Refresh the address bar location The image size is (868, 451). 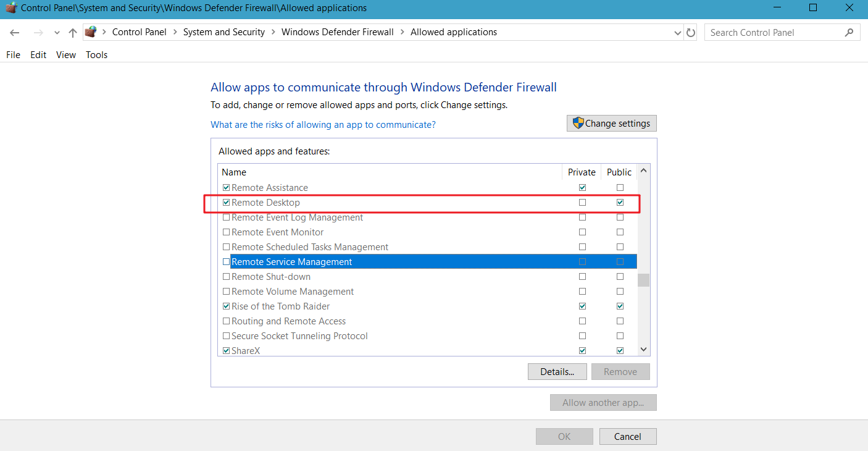click(691, 32)
